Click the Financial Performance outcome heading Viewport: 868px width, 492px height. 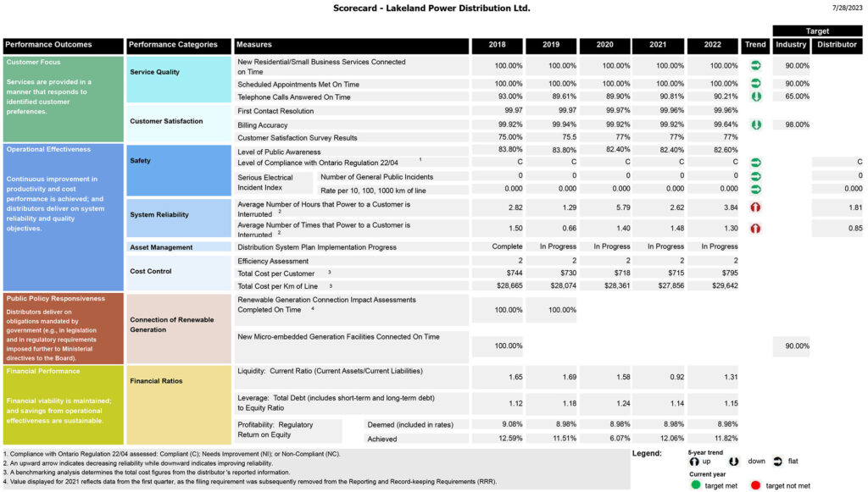pos(43,371)
